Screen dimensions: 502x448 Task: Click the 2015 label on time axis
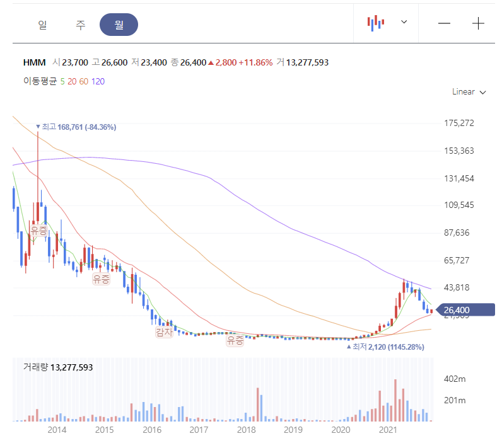coord(104,430)
